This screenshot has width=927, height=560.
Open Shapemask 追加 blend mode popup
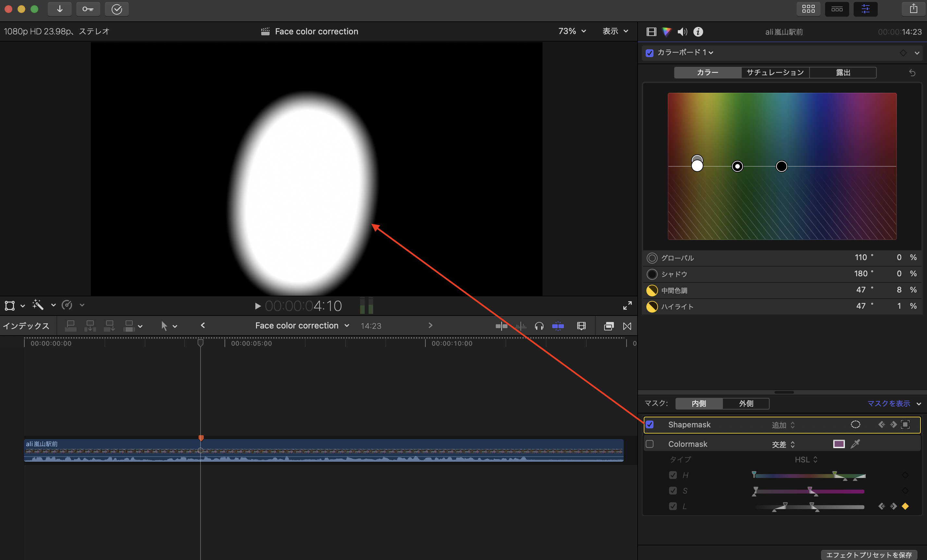[783, 425]
